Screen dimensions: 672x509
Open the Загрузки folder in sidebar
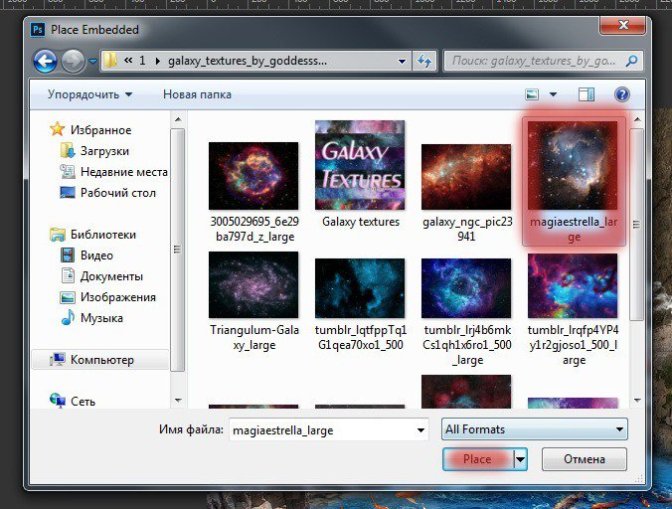click(104, 150)
